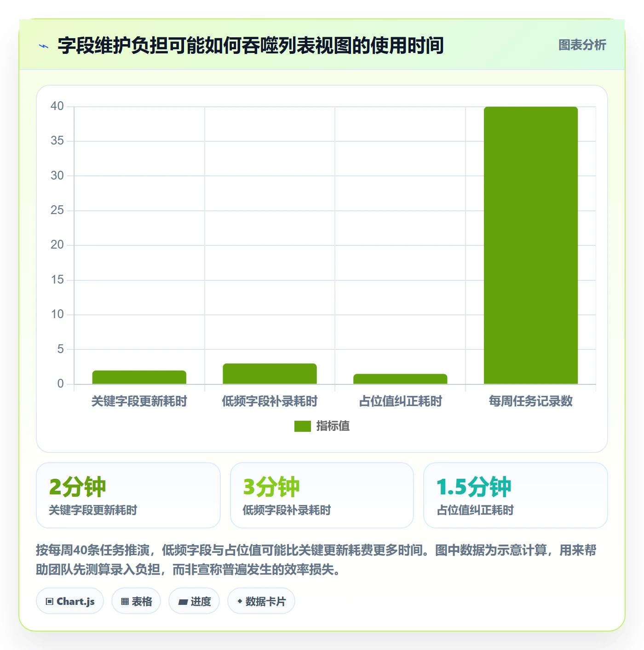Click the y-axis tick value 30
Image resolution: width=644 pixels, height=650 pixels.
57,175
